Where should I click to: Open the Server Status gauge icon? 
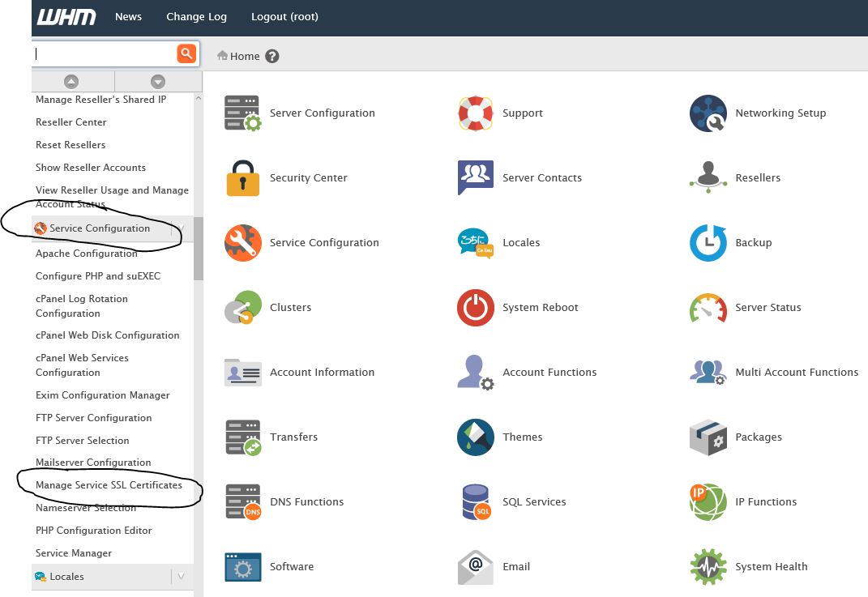(x=708, y=308)
